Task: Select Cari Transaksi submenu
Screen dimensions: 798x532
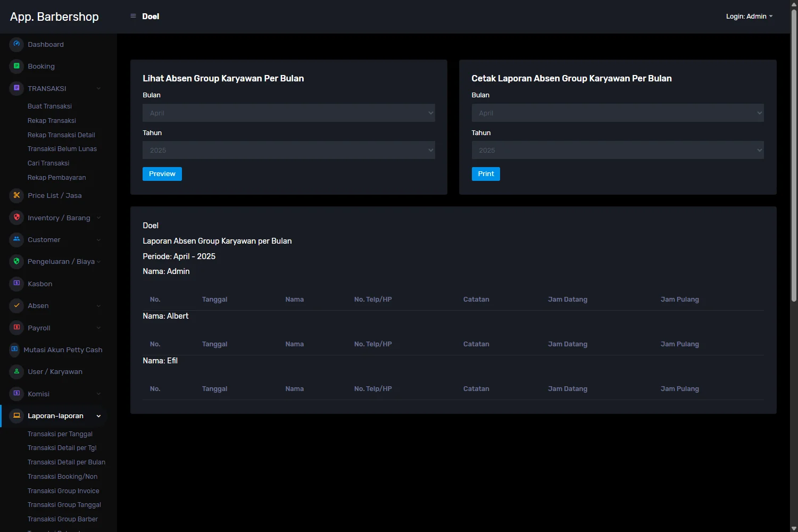Action: pyautogui.click(x=48, y=163)
